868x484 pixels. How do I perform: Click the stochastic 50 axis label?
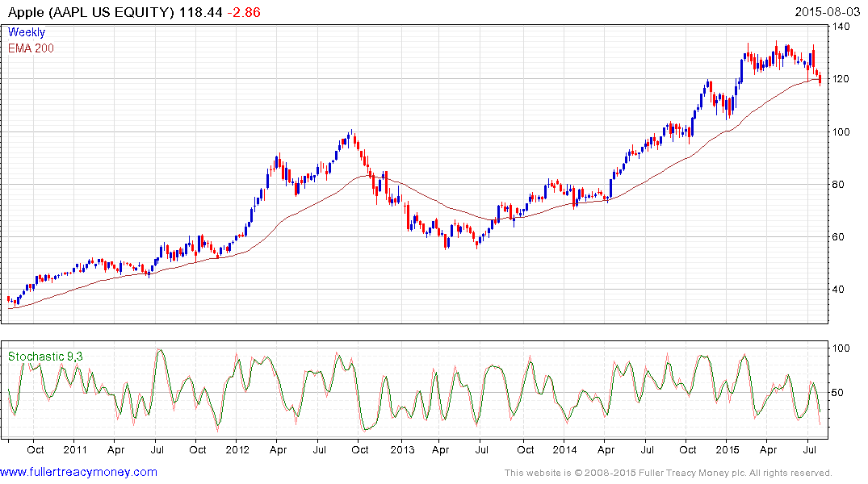pyautogui.click(x=838, y=393)
